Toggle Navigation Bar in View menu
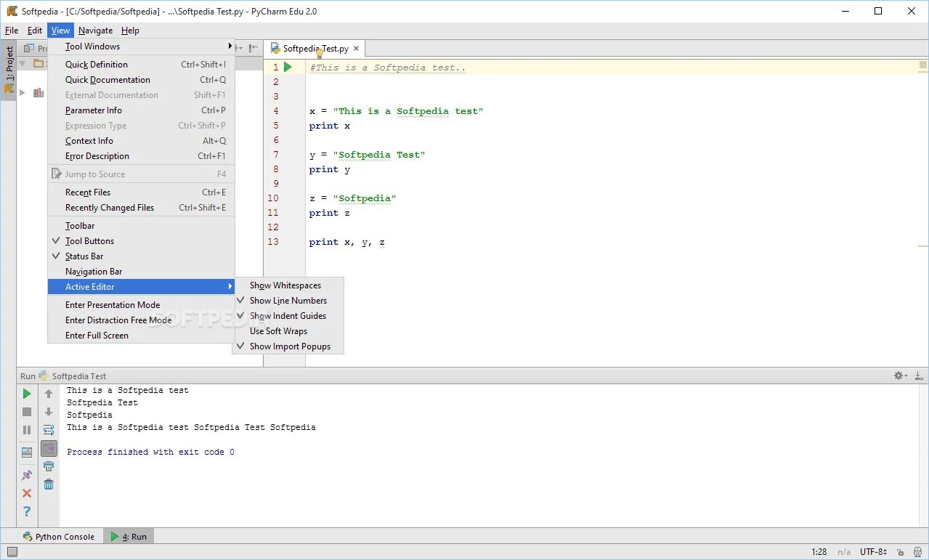 141,272
